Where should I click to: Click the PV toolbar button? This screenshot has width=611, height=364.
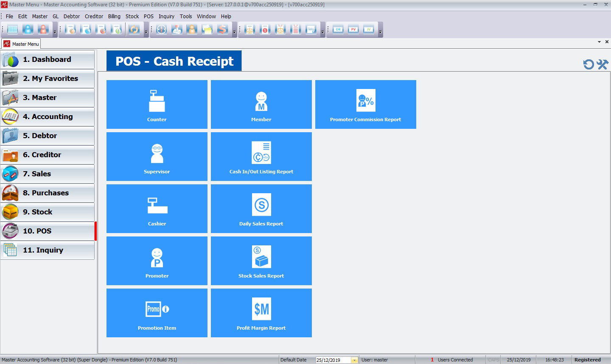point(353,30)
